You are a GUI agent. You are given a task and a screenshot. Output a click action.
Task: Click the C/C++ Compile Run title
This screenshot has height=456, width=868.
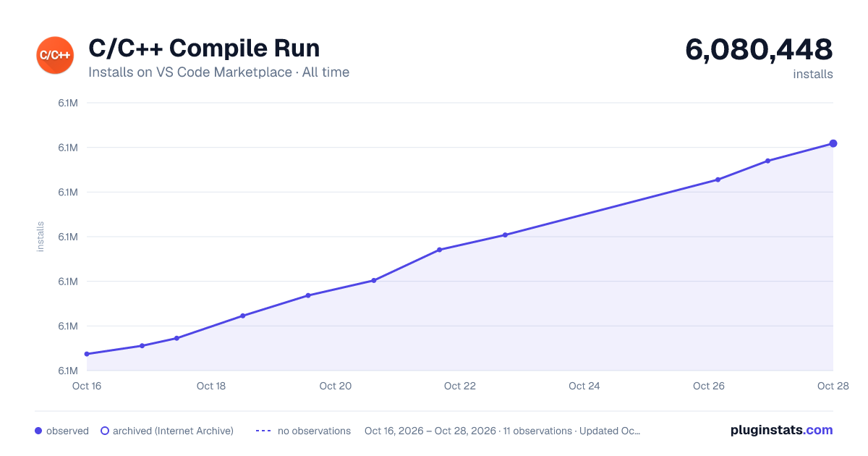pos(204,48)
